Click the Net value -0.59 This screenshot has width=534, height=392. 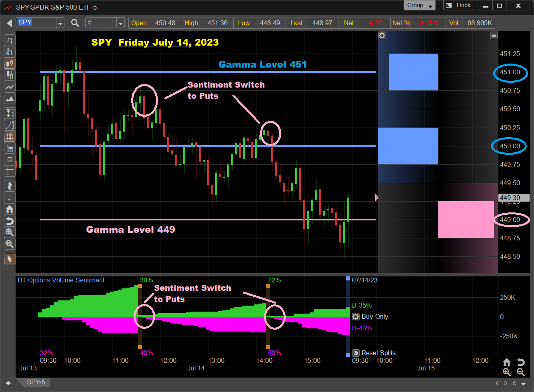pyautogui.click(x=375, y=23)
